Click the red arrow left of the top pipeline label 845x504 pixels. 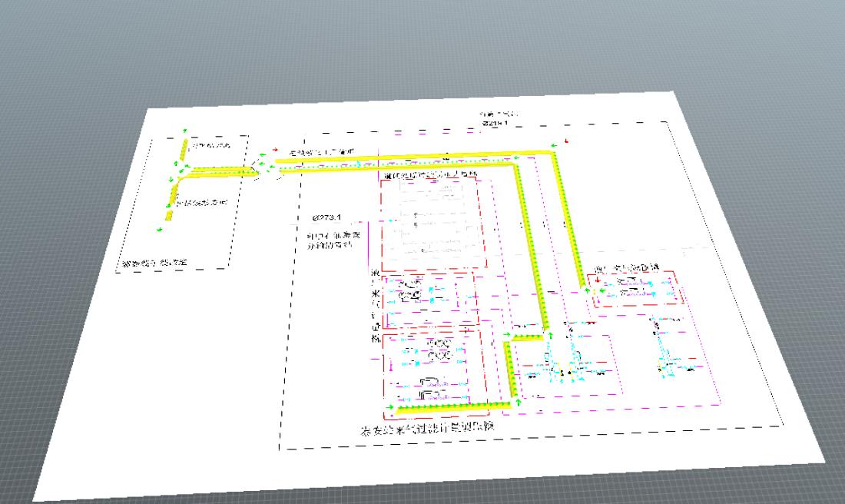pyautogui.click(x=275, y=149)
